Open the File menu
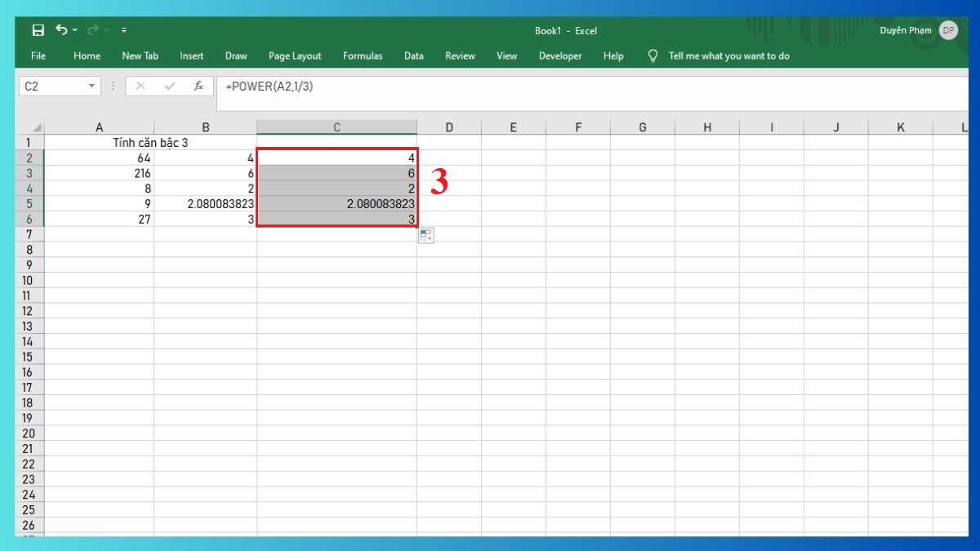 (x=38, y=56)
